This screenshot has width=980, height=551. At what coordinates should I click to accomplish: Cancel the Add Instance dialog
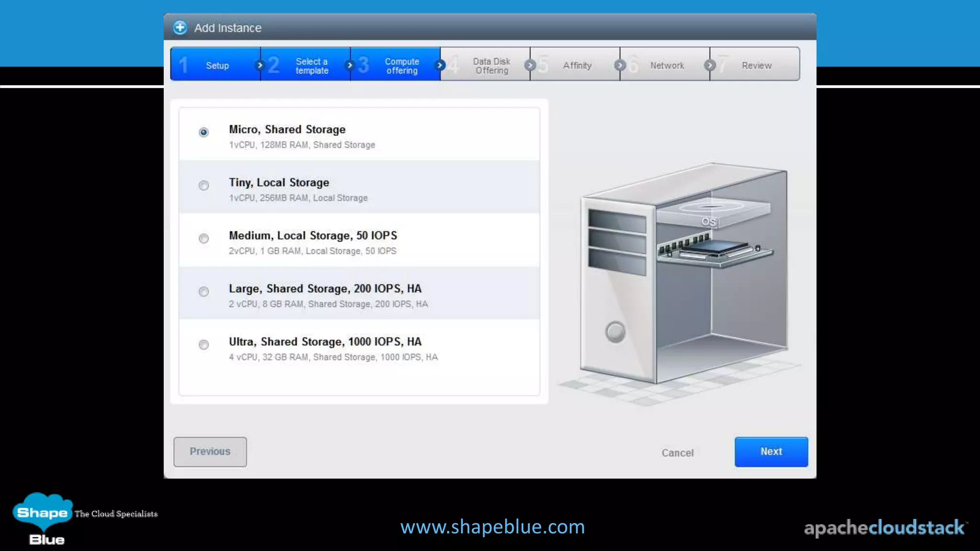tap(678, 453)
